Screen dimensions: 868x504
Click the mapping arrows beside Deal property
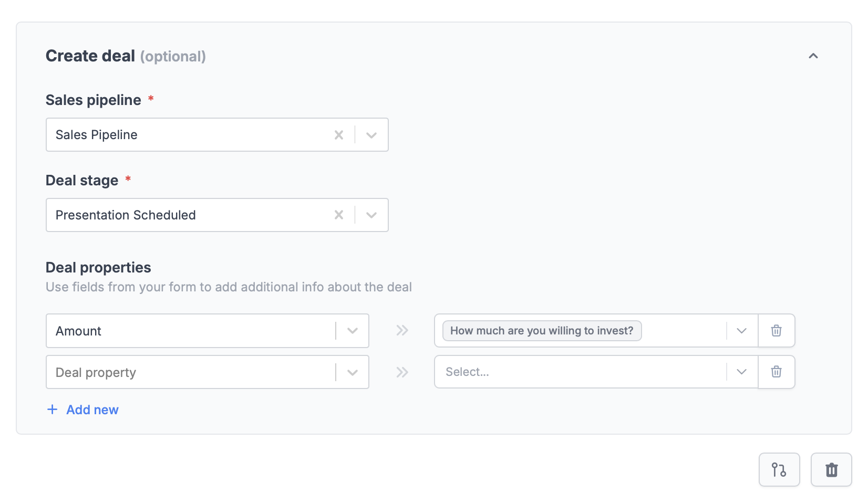coord(402,372)
